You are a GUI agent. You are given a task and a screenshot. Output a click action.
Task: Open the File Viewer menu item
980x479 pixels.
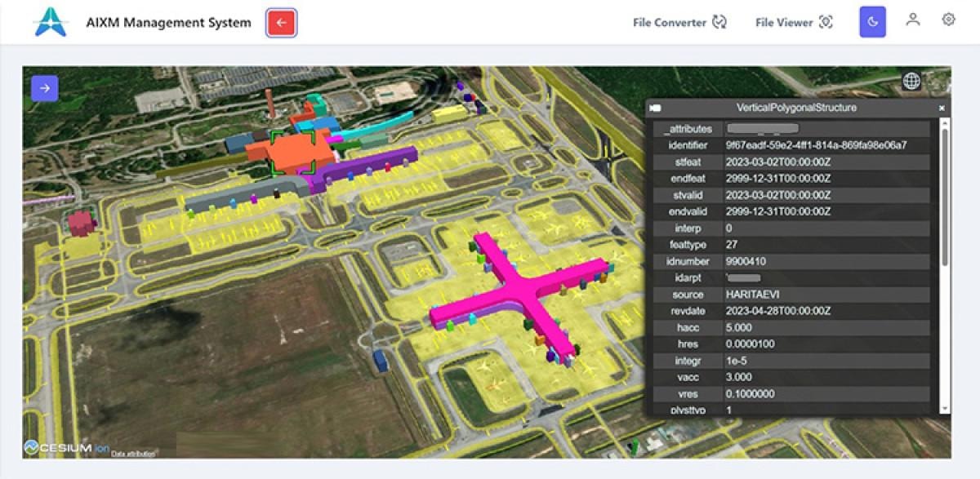click(793, 23)
